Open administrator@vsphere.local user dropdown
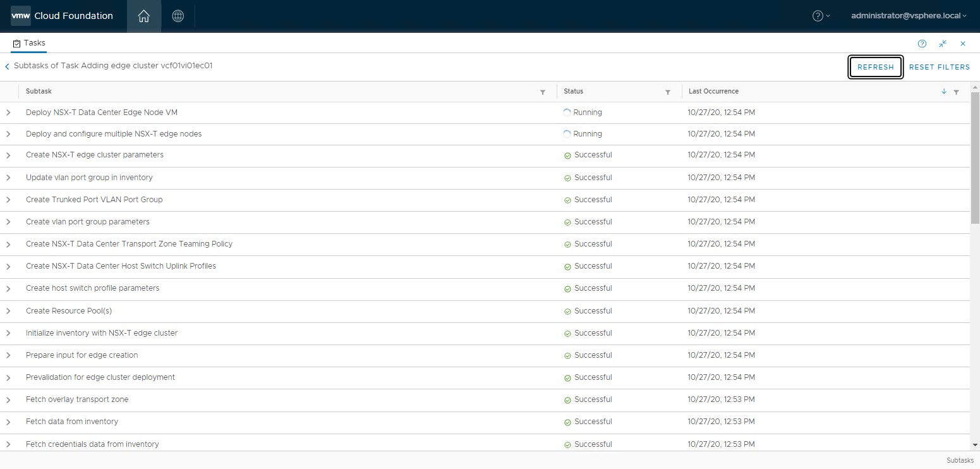 (909, 16)
